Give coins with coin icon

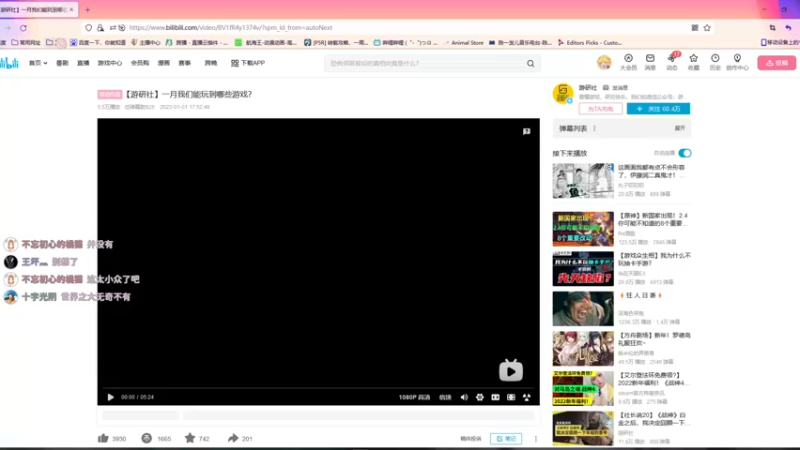pyautogui.click(x=146, y=438)
